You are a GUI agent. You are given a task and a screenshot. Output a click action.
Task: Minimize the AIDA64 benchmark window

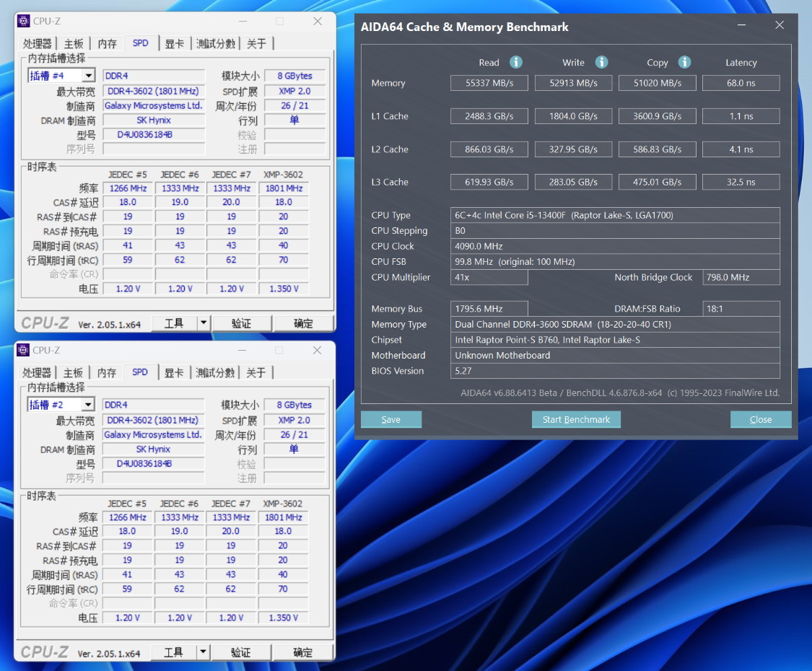point(741,25)
